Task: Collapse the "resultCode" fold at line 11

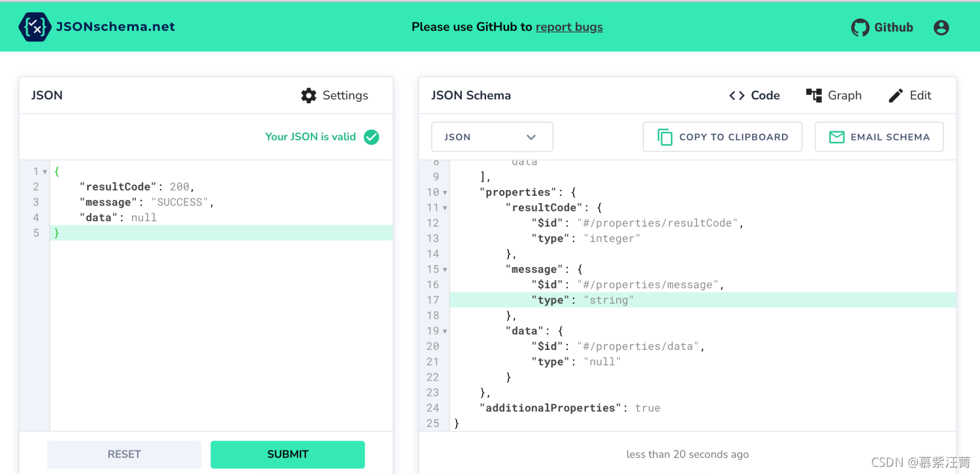Action: 445,208
